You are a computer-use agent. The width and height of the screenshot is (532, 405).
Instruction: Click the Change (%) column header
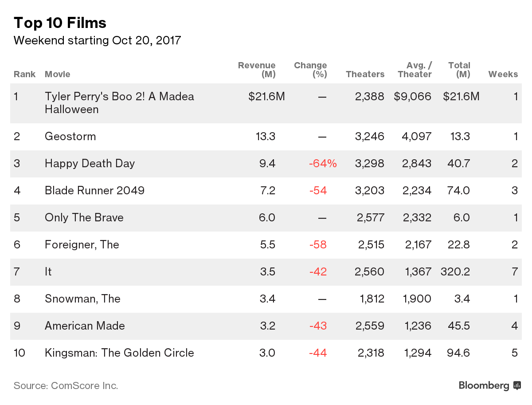(x=311, y=70)
